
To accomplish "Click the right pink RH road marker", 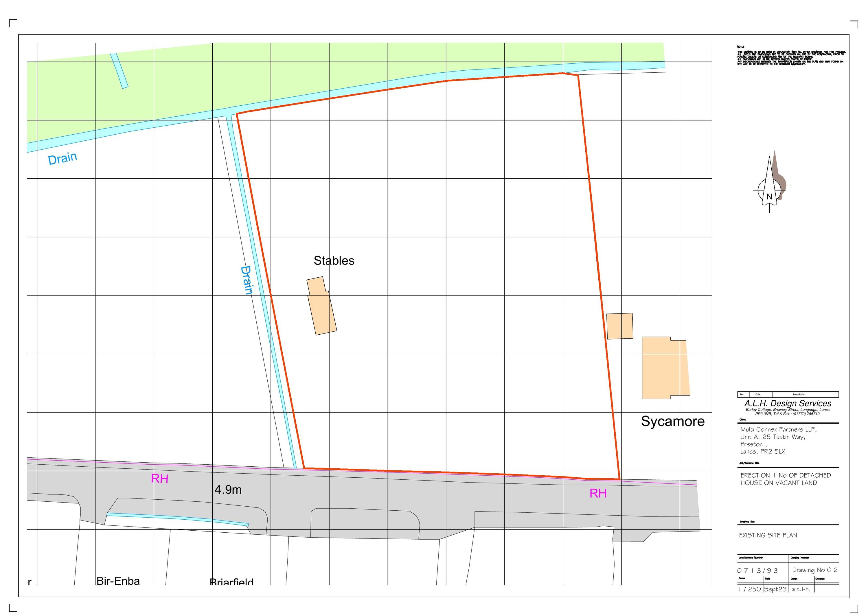I will click(598, 493).
